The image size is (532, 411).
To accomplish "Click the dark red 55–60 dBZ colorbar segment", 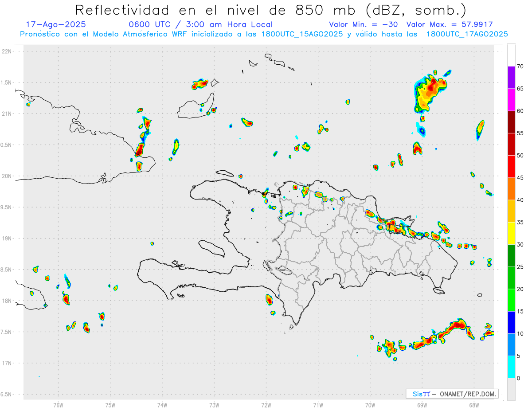I will [x=511, y=122].
